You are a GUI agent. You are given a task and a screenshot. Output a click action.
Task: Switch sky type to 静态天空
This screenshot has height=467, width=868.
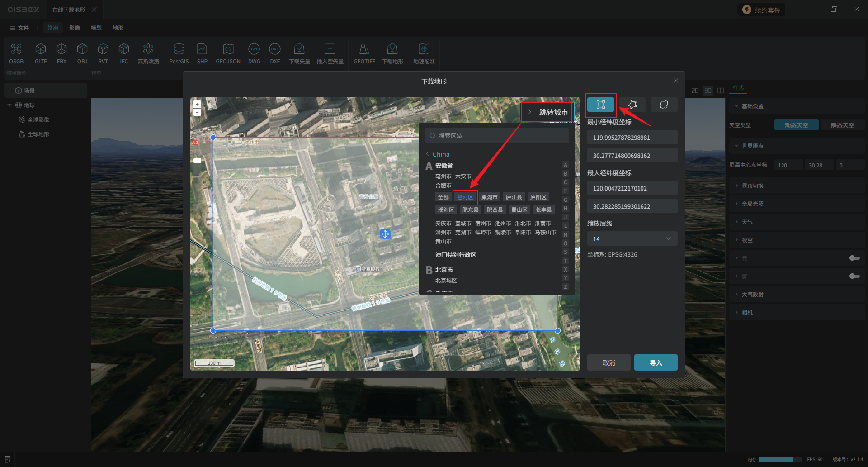[842, 125]
